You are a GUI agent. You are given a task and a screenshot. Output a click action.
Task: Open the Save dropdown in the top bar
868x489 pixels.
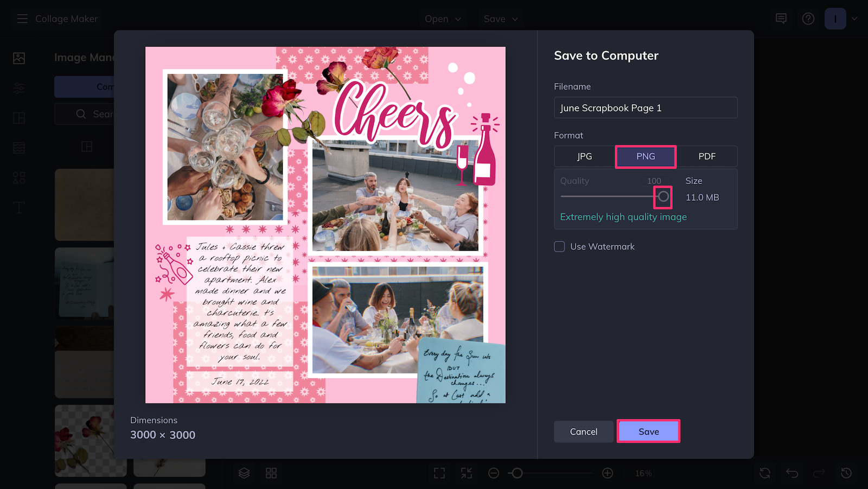[x=499, y=18]
